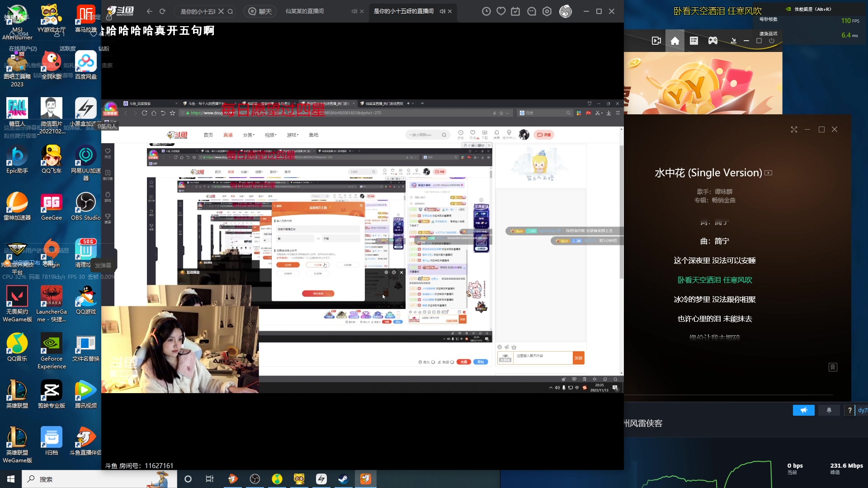Open the MV icon beside 水中花 title
The width and height of the screenshot is (868, 488).
coord(768,173)
